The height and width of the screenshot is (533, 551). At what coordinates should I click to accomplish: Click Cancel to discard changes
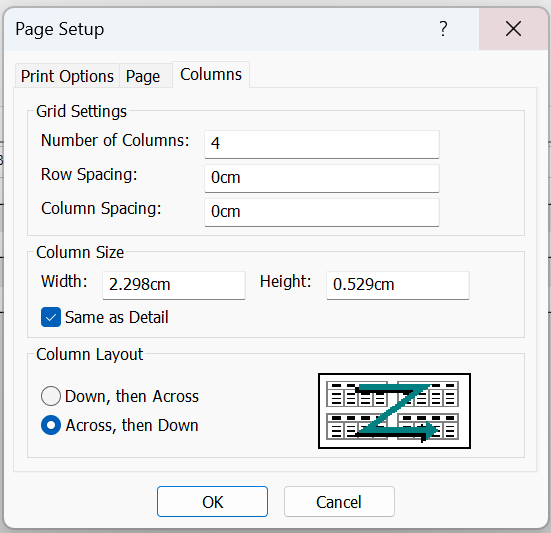pos(339,502)
